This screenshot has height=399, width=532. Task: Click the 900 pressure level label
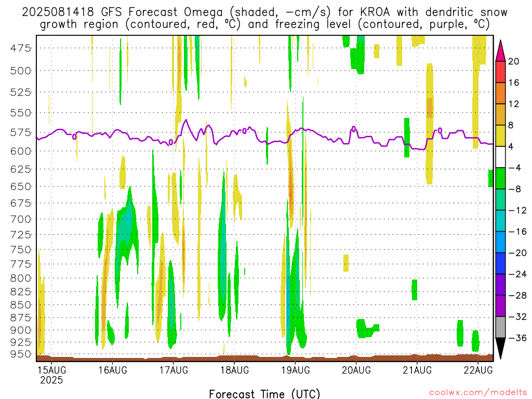[21, 330]
